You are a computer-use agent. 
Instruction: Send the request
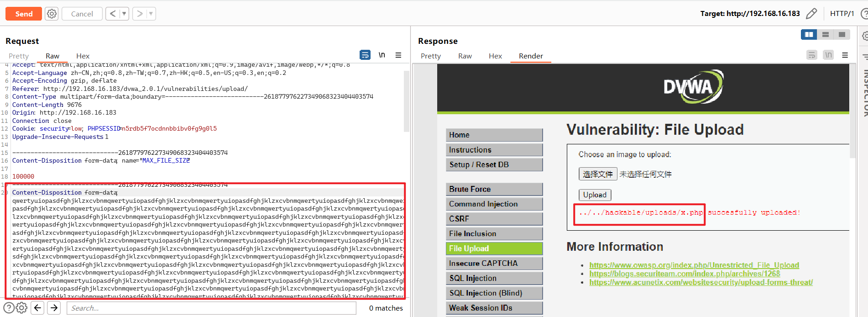point(24,14)
